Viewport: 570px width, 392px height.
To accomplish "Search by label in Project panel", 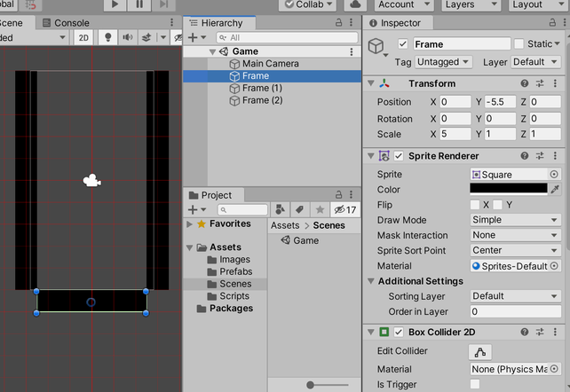I will 299,209.
